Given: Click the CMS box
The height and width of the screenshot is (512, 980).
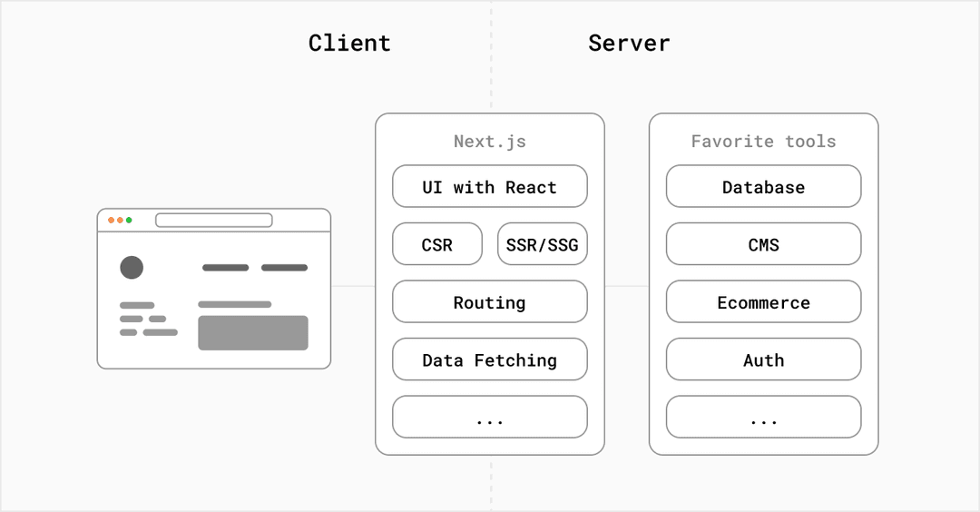Looking at the screenshot, I should click(763, 244).
